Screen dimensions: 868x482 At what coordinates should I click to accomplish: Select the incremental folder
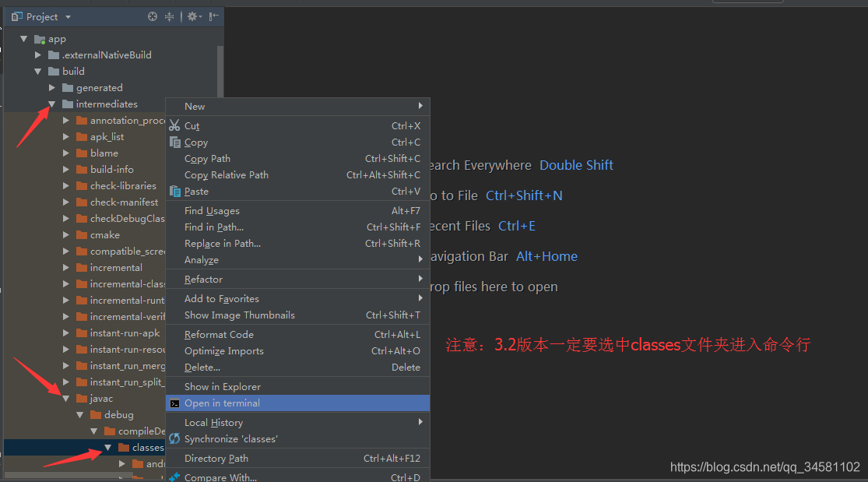click(116, 268)
